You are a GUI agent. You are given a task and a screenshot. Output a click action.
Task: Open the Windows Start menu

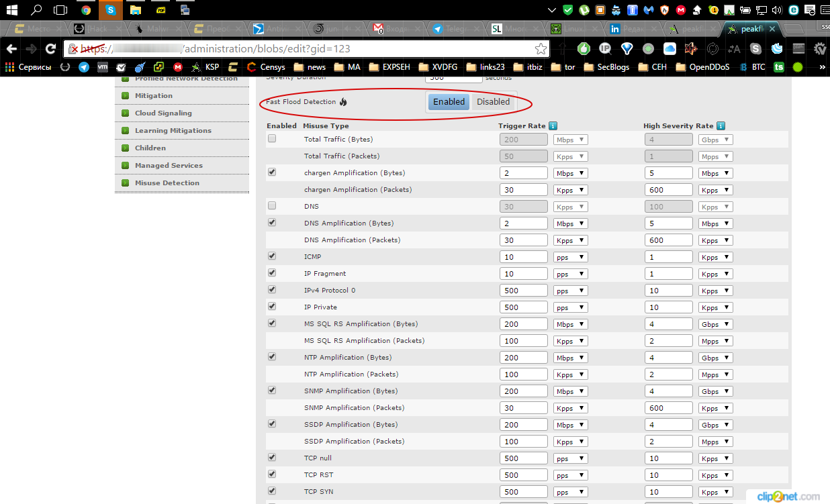[x=12, y=10]
